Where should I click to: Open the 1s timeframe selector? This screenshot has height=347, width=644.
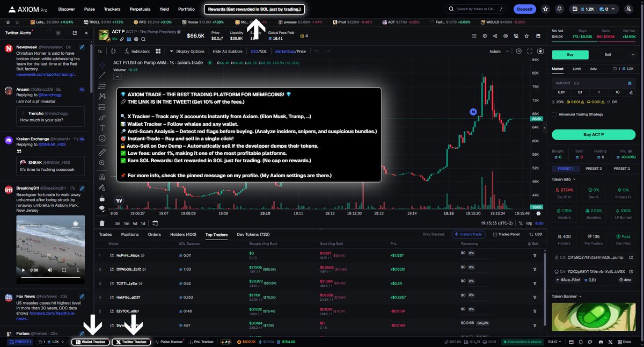coord(100,52)
